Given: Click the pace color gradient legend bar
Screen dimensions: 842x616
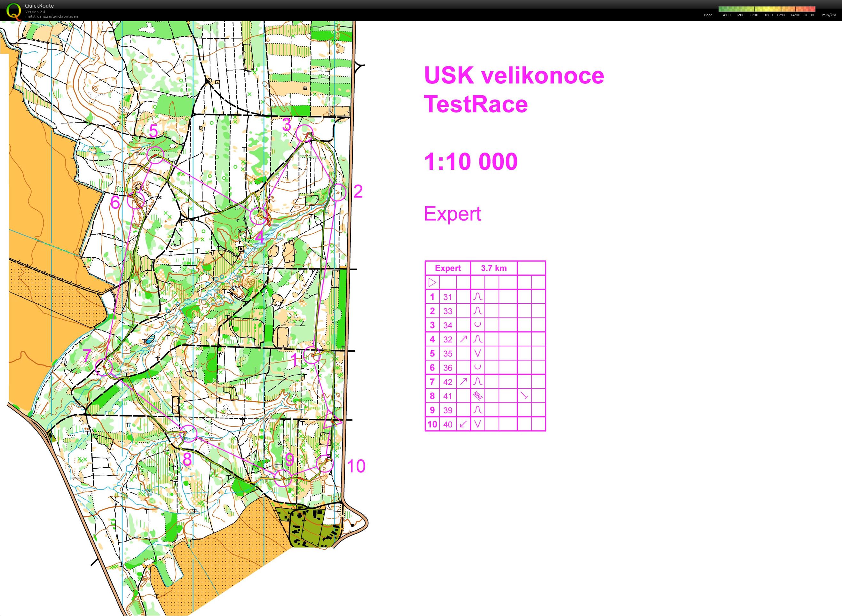Looking at the screenshot, I should pos(767,9).
